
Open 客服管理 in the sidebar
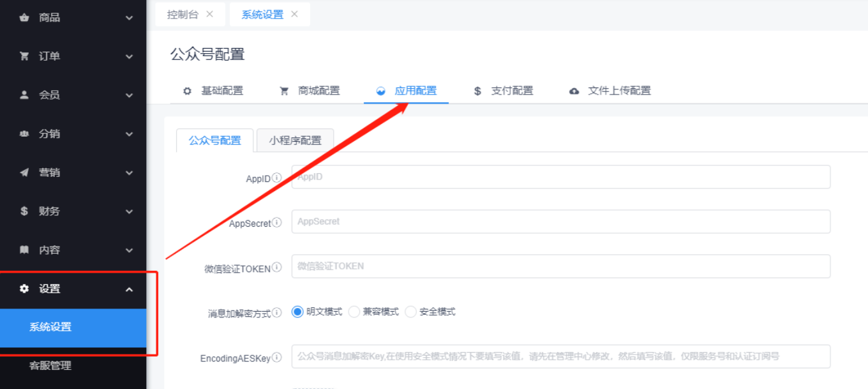(x=73, y=366)
